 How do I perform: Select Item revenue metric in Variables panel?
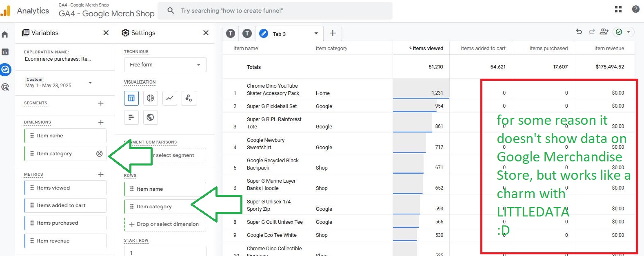(65, 241)
